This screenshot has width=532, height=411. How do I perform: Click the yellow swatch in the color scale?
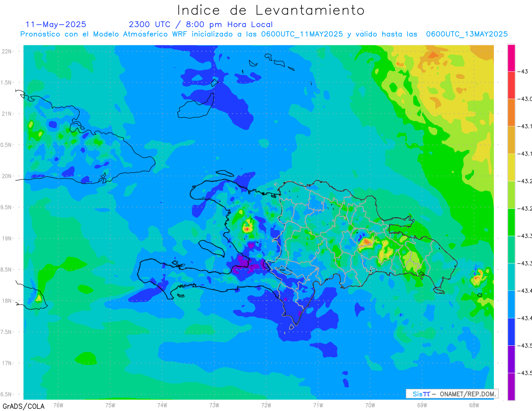click(x=511, y=167)
